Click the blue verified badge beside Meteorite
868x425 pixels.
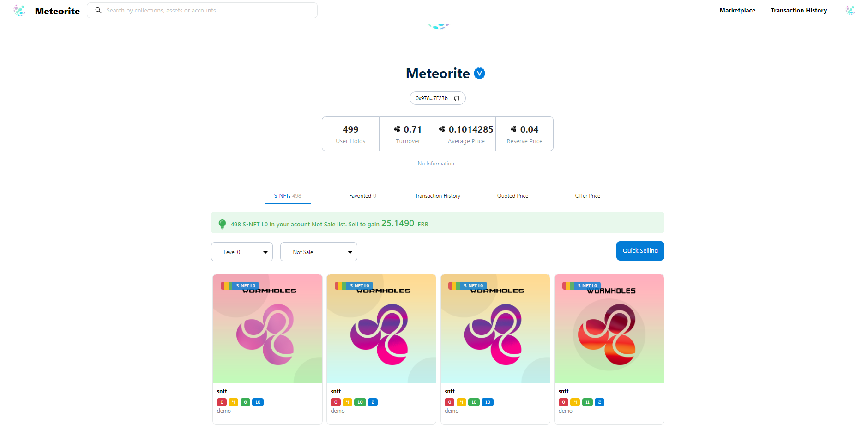click(480, 73)
